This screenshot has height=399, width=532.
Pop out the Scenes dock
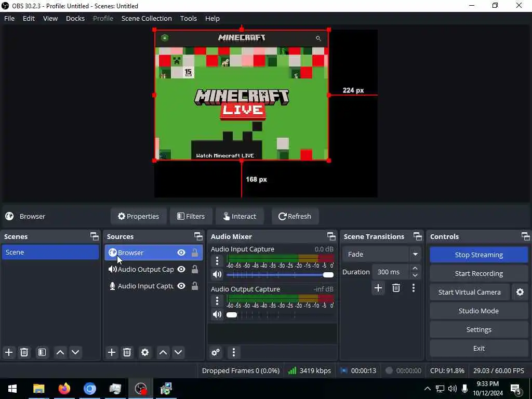95,236
